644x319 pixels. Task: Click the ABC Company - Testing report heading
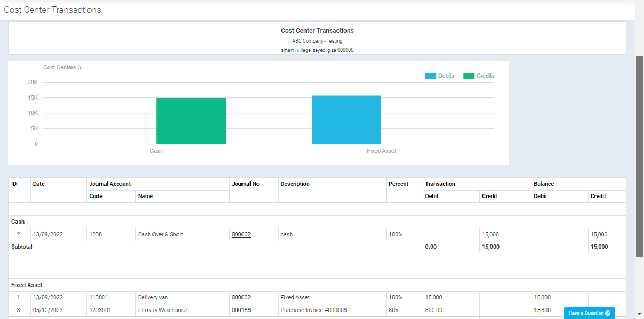coord(317,40)
